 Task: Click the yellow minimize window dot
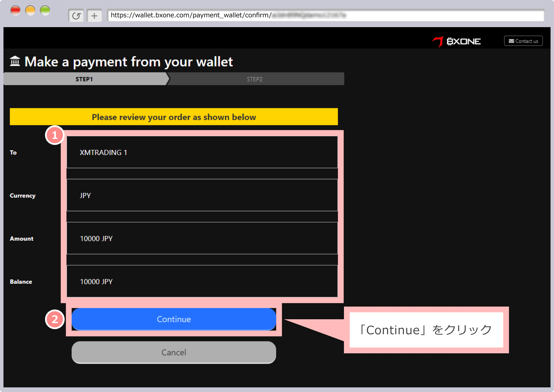pos(30,11)
